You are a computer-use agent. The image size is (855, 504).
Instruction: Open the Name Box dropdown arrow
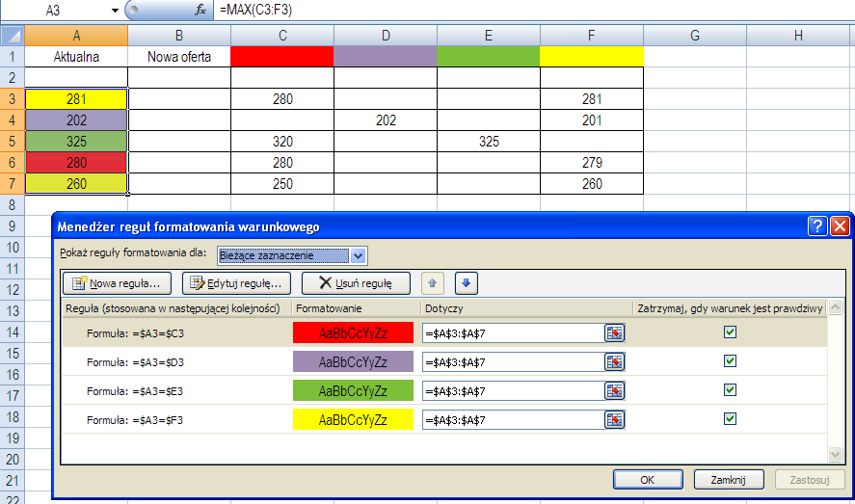pyautogui.click(x=115, y=11)
